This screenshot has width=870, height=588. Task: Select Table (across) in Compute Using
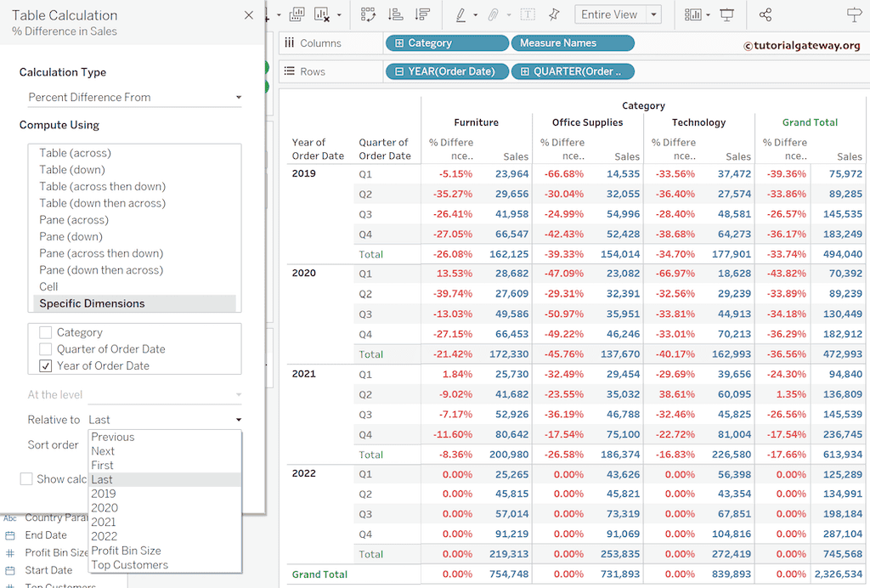(75, 153)
